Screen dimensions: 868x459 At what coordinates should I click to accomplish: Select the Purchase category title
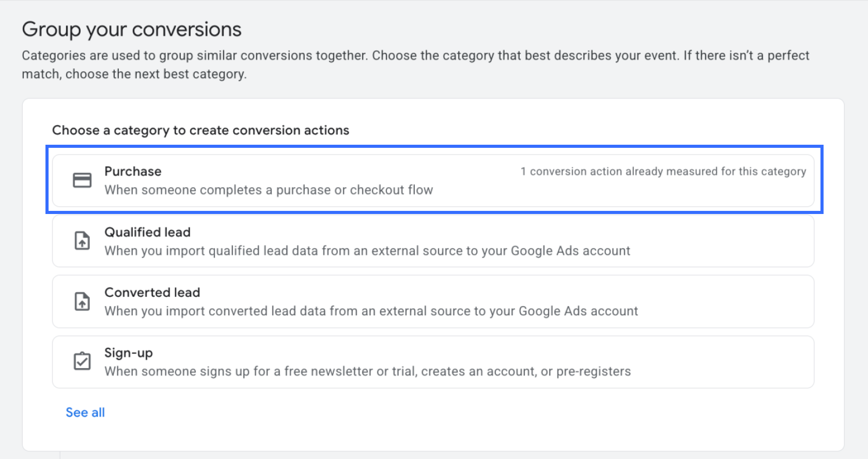tap(133, 171)
